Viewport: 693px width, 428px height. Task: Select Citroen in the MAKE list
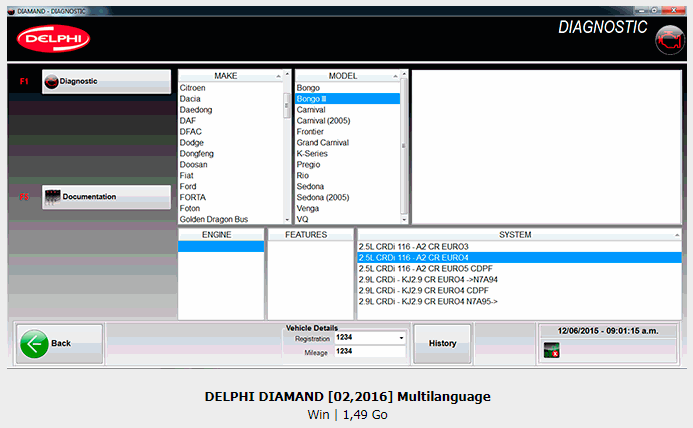point(230,88)
